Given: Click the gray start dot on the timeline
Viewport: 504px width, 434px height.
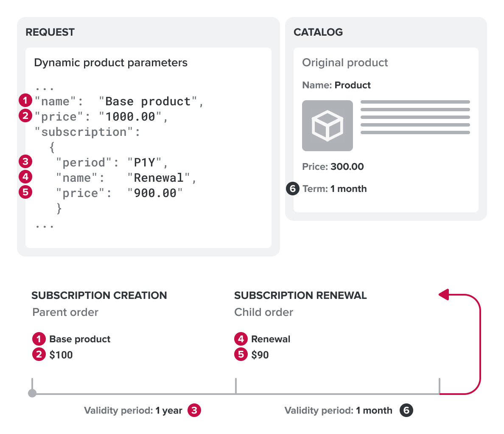Looking at the screenshot, I should [32, 394].
